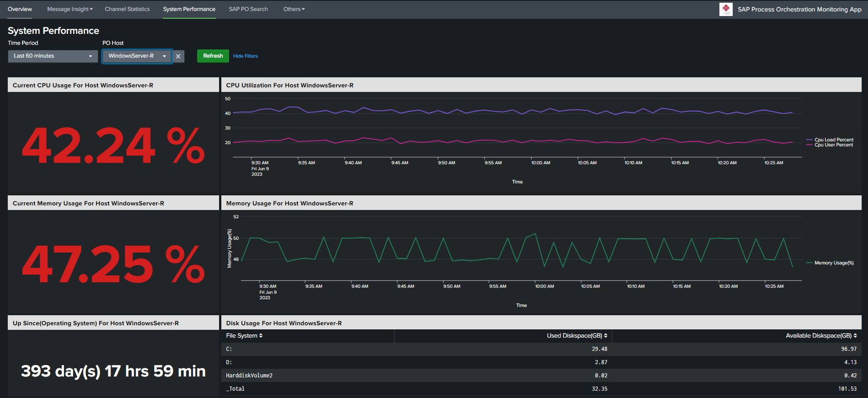Clear the PO Host selection with the X
This screenshot has width=868, height=398.
coord(178,56)
